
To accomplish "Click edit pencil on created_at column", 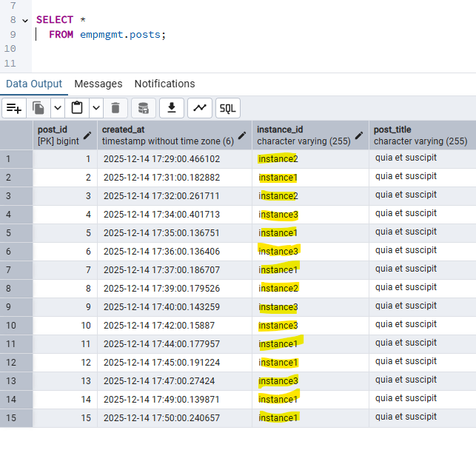I will coord(241,135).
